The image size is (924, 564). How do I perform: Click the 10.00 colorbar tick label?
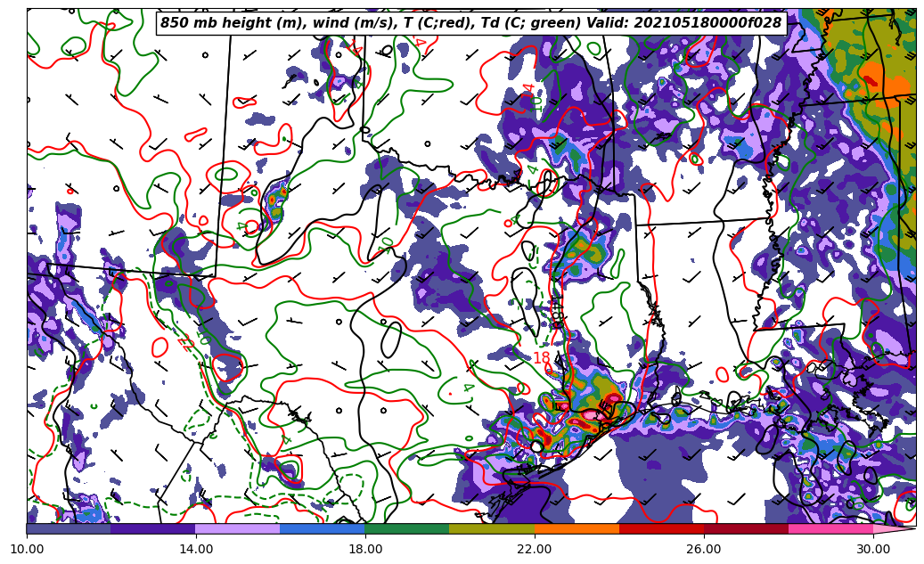[x=27, y=549]
